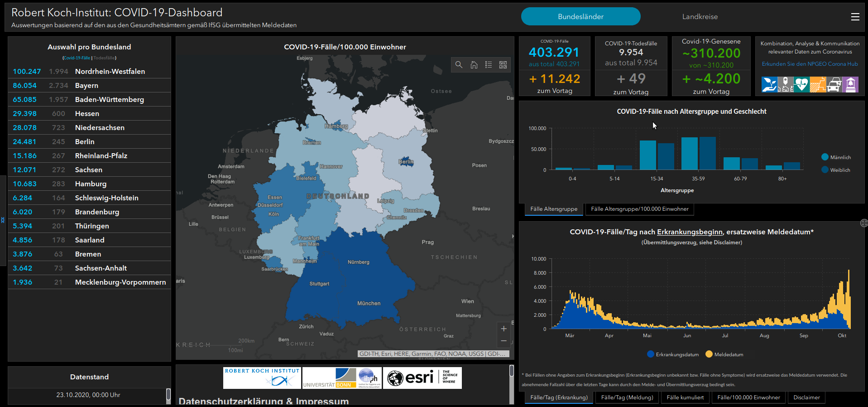Expand the daily cases chart panel
The height and width of the screenshot is (407, 868).
point(863,223)
